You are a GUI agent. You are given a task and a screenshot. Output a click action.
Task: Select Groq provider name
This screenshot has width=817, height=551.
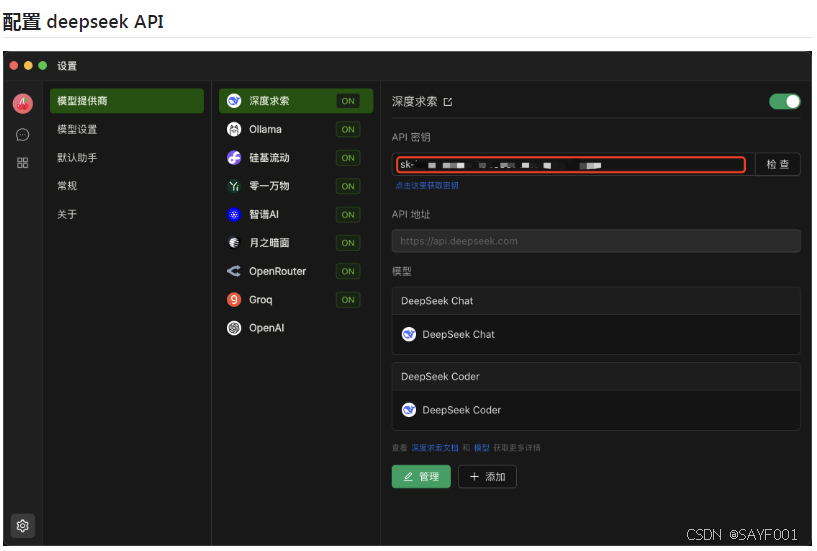pos(261,300)
